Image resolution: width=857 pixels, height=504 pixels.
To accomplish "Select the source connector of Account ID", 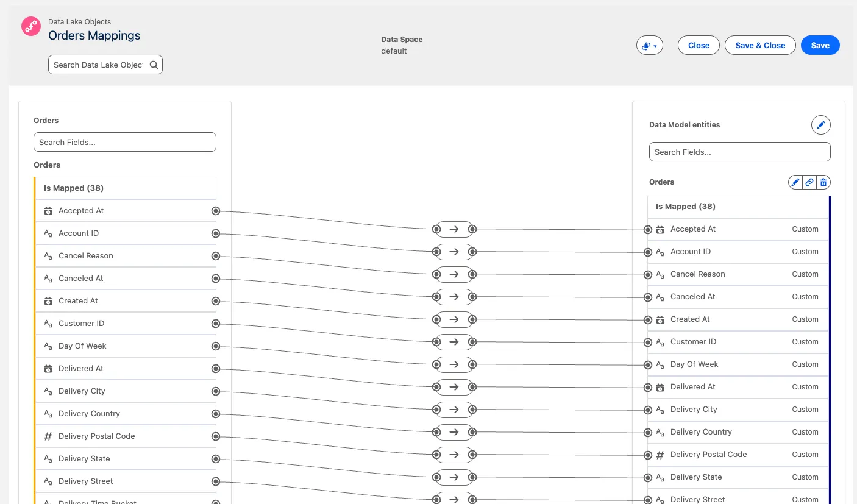I will coord(215,233).
